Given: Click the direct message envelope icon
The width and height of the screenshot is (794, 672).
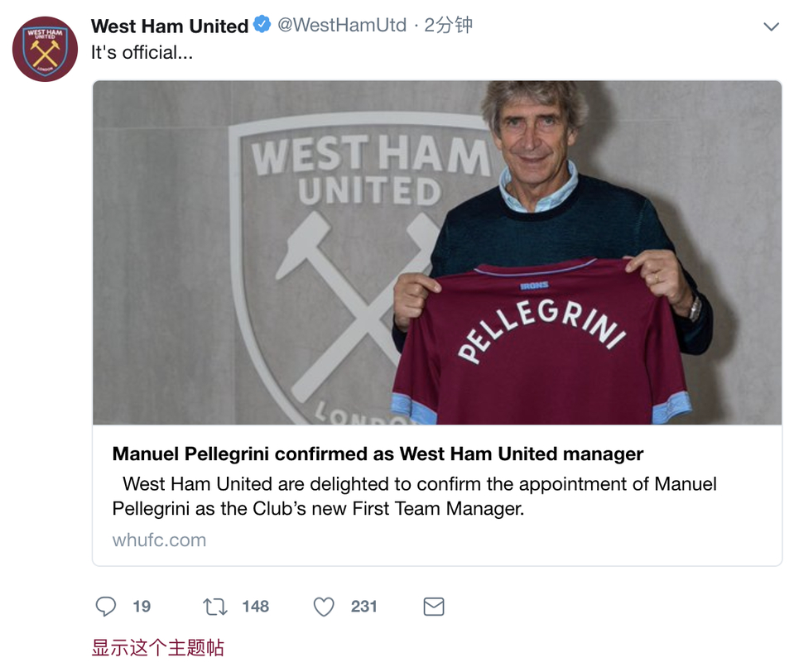Looking at the screenshot, I should pyautogui.click(x=434, y=607).
